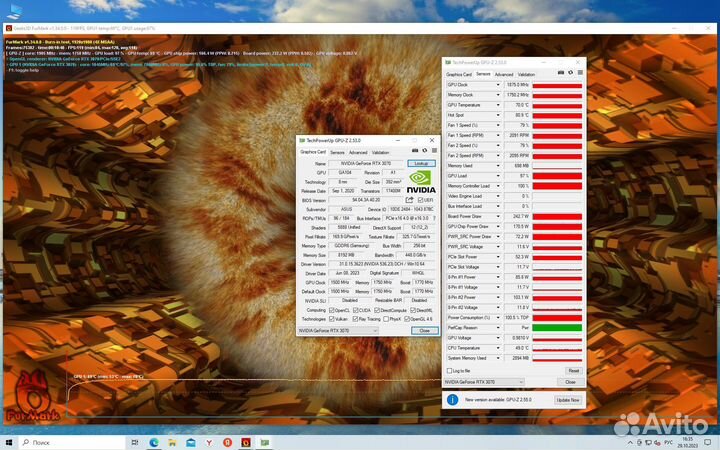Click the green PerfCap Reason bar
720x450 pixels.
(557, 328)
